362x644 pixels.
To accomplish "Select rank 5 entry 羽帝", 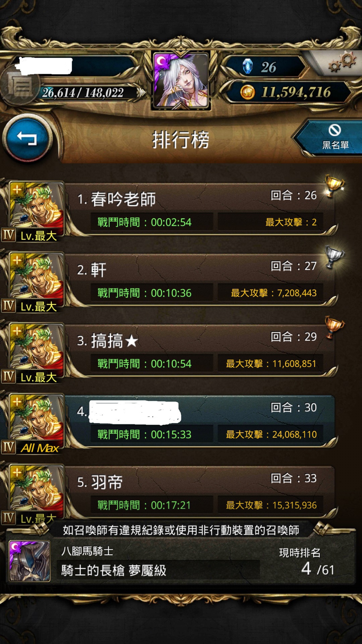I will 201,492.
